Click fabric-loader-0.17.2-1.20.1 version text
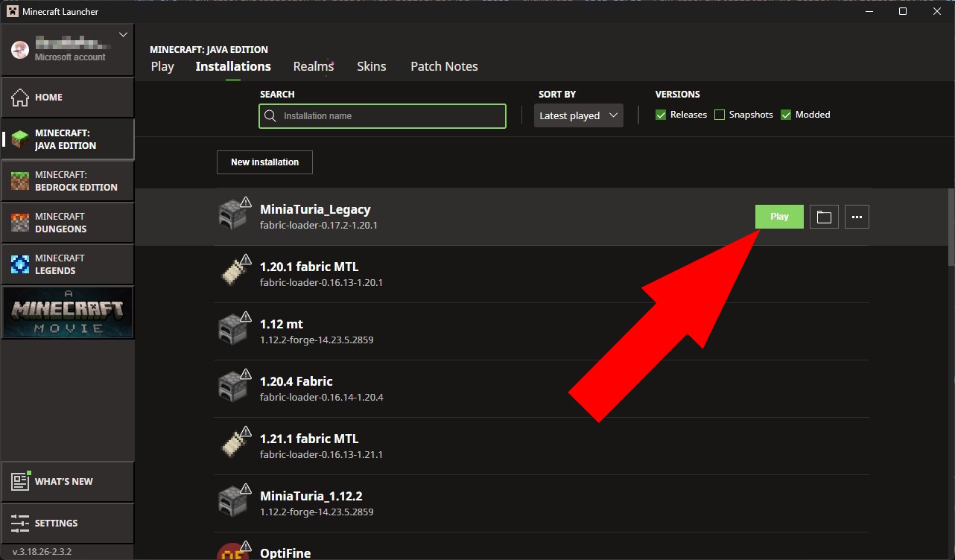Image resolution: width=955 pixels, height=560 pixels. (319, 225)
